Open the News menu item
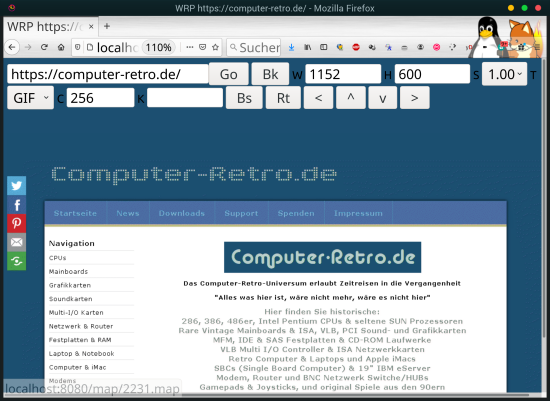The width and height of the screenshot is (550, 401). [x=128, y=213]
